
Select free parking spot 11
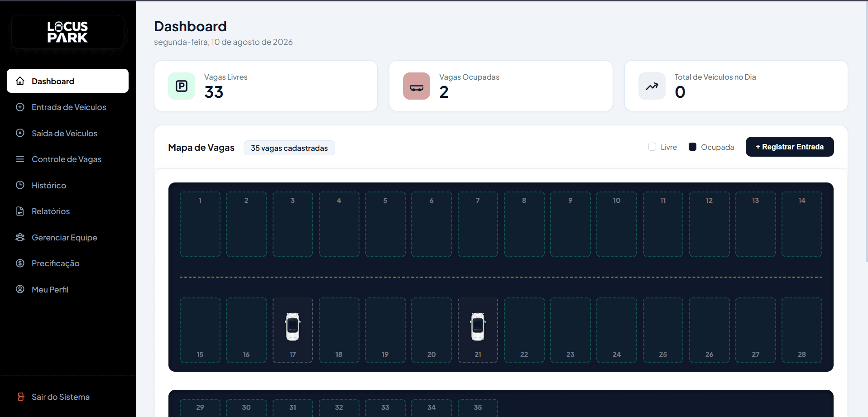coord(663,224)
